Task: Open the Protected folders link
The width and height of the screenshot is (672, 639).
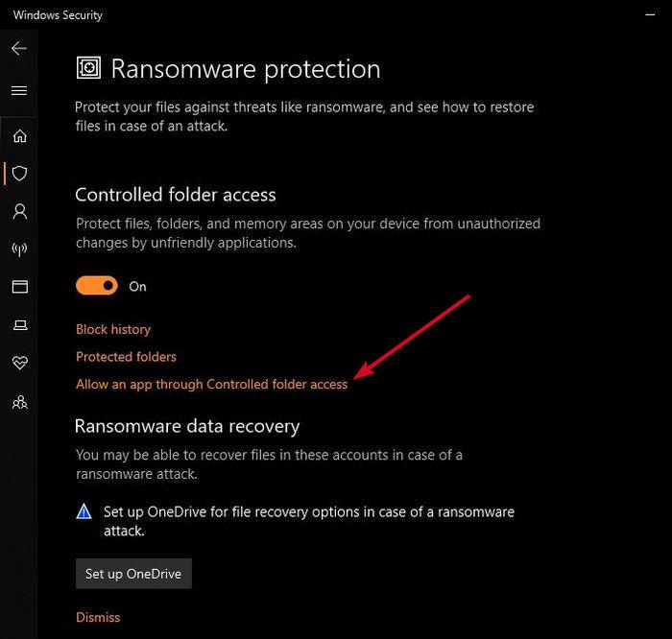Action: tap(126, 357)
